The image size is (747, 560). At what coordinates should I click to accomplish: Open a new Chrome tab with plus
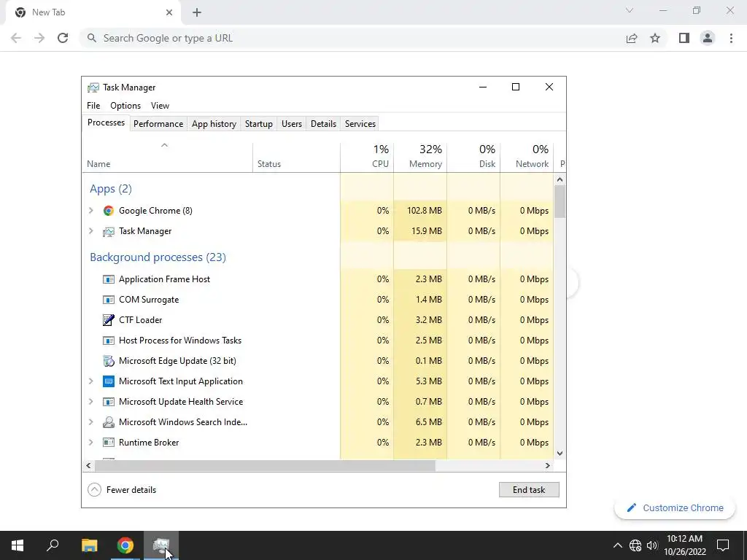point(197,12)
